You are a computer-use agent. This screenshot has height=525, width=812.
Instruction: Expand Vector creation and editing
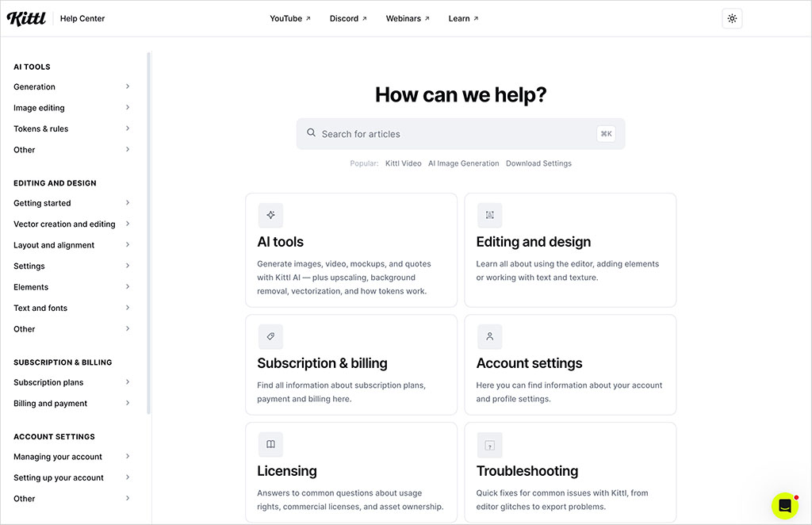click(71, 224)
